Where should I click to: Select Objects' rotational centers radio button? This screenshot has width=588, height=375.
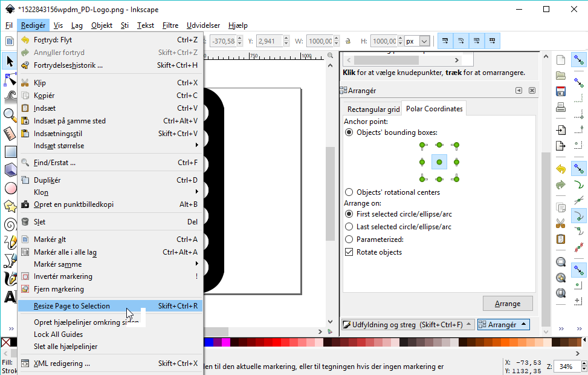[349, 192]
